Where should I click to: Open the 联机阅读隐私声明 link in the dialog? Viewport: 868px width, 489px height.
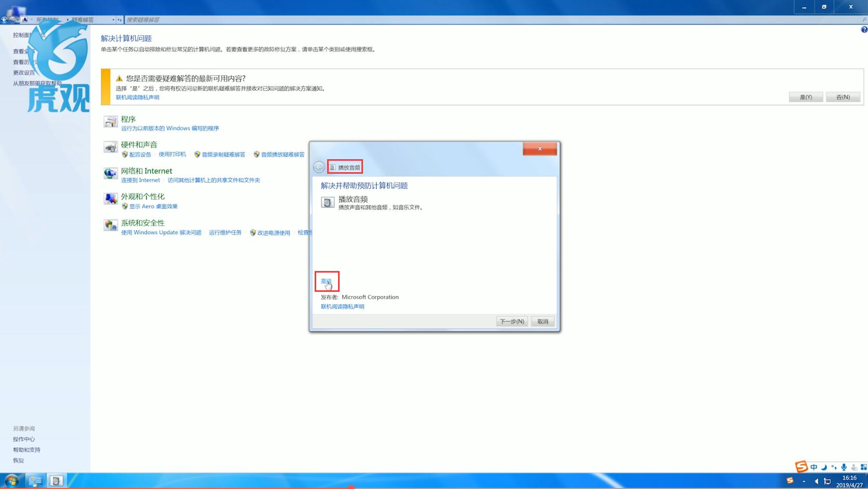pyautogui.click(x=342, y=307)
